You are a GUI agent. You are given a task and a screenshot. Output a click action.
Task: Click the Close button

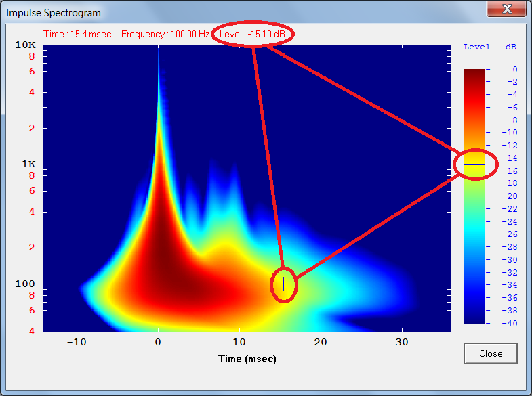click(491, 353)
